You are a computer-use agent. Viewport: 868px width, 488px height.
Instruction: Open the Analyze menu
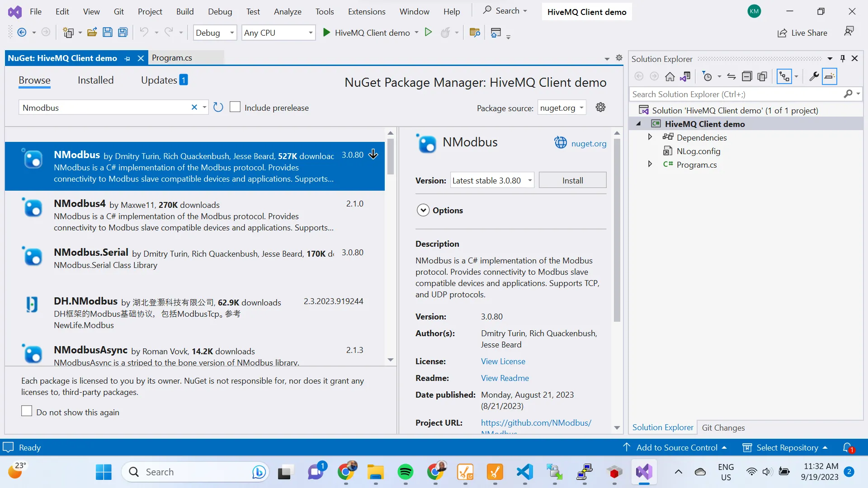(x=288, y=12)
